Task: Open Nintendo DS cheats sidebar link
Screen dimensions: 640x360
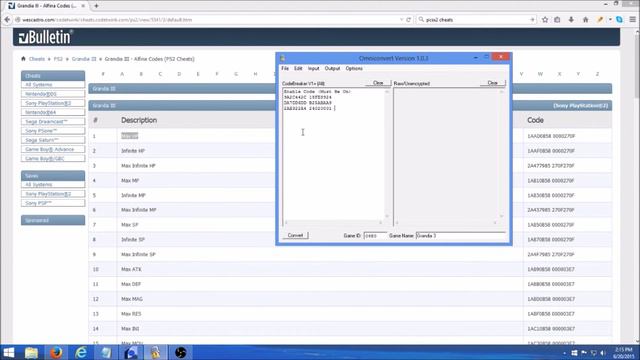Action: (x=53, y=94)
